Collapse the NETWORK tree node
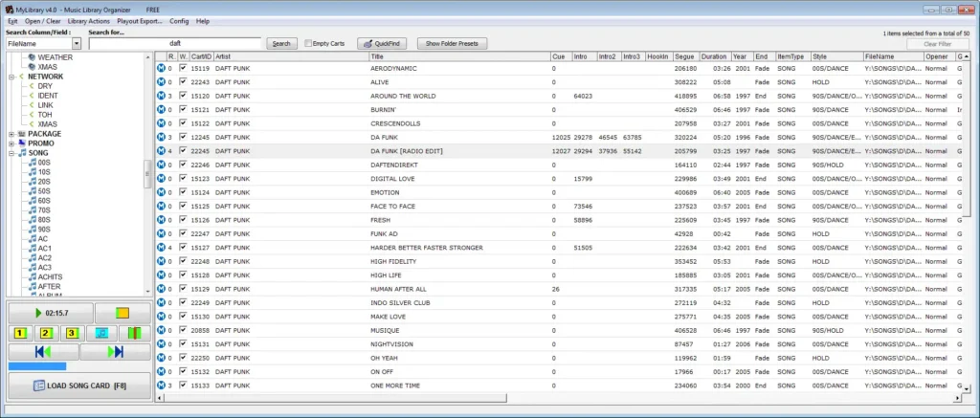Image resolution: width=980 pixels, height=418 pixels. pyautogui.click(x=11, y=77)
